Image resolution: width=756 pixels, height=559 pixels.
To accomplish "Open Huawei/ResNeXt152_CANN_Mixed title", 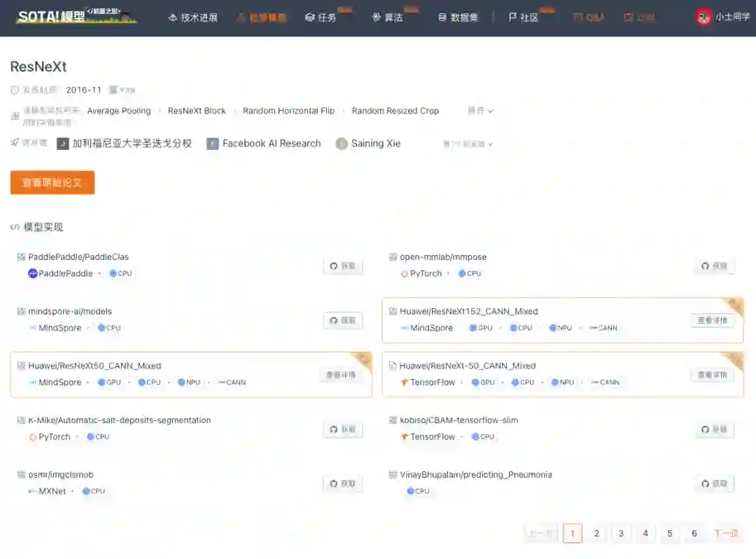I will (x=468, y=312).
